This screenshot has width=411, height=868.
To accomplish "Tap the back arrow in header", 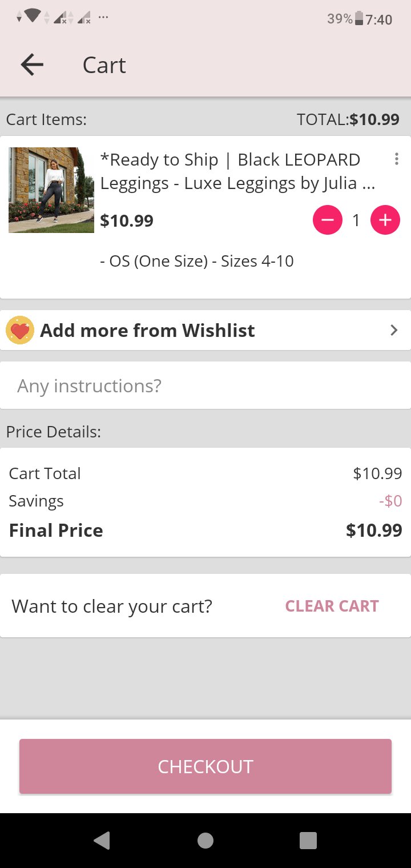I will [x=32, y=65].
